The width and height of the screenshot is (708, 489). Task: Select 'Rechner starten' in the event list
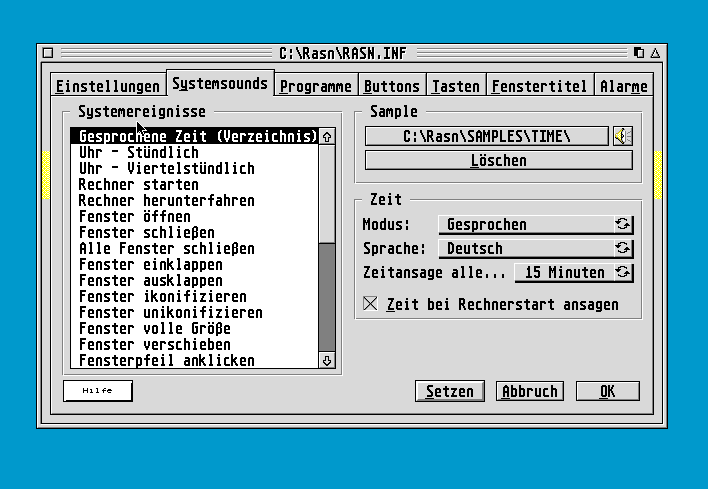point(139,185)
